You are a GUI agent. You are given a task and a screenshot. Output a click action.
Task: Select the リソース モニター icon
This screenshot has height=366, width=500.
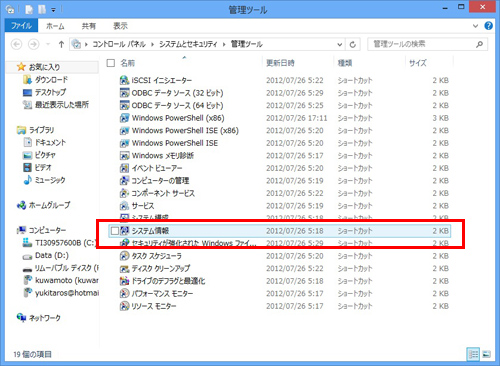point(124,306)
